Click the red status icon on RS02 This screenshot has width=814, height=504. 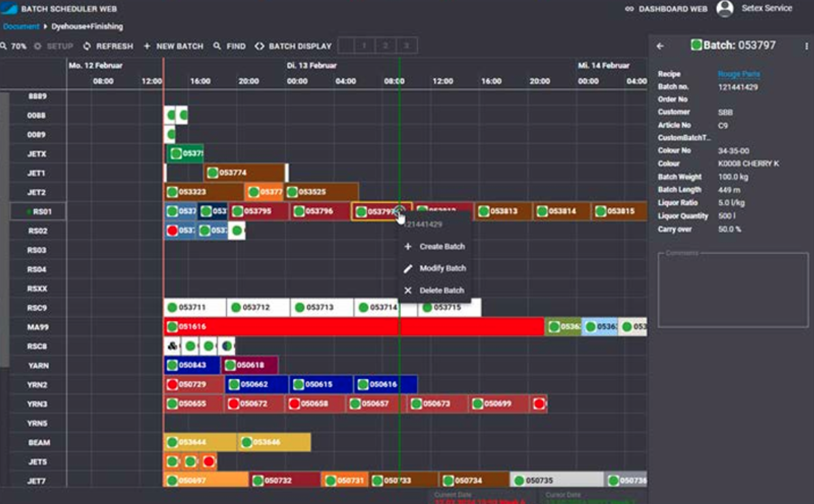(172, 230)
